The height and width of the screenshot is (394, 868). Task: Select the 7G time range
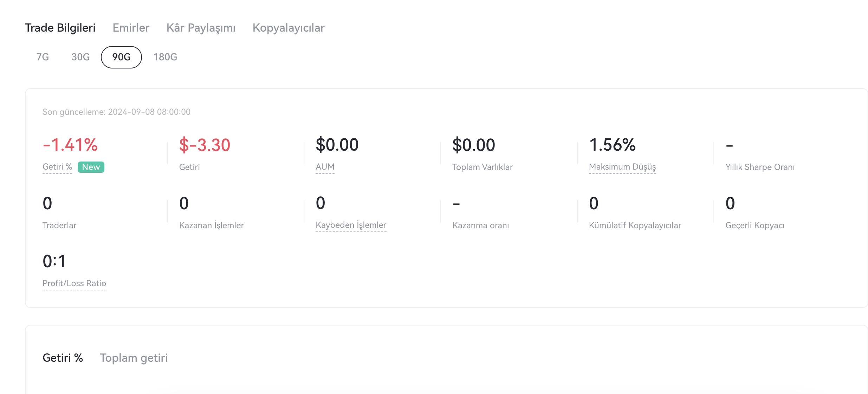tap(43, 57)
